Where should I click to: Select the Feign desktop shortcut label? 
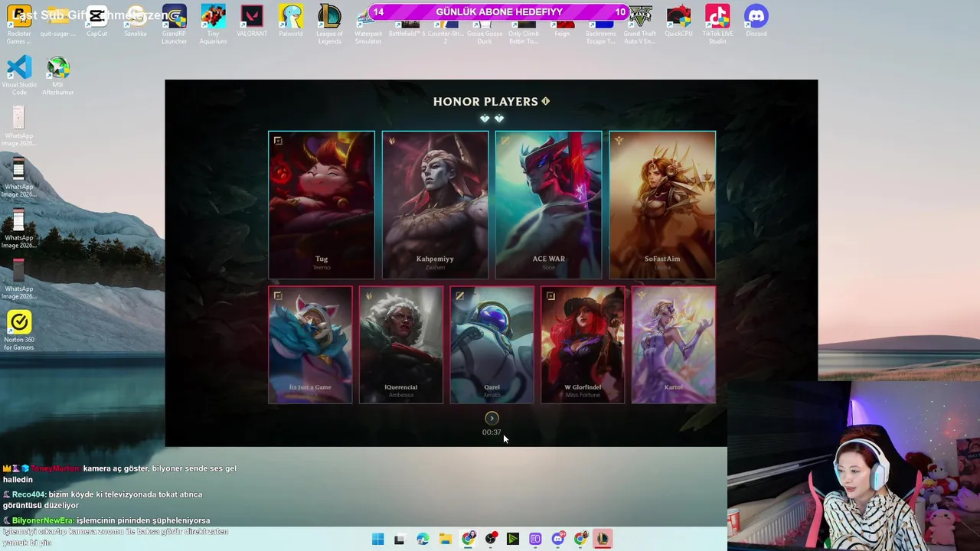point(562,34)
